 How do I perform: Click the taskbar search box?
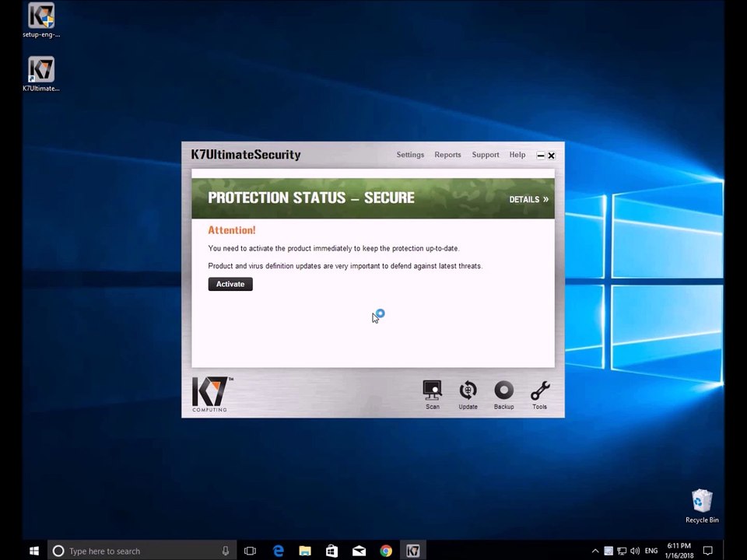click(142, 551)
